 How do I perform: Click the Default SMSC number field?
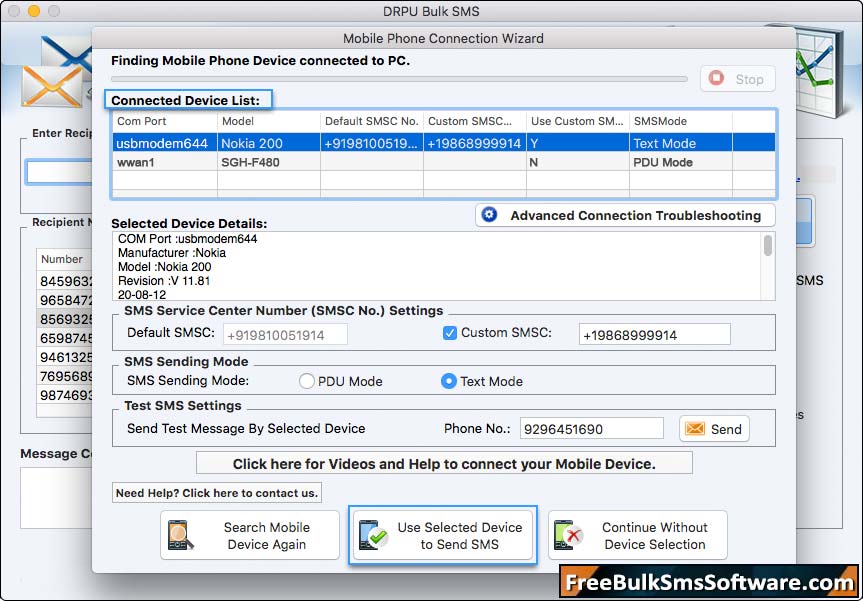click(285, 335)
